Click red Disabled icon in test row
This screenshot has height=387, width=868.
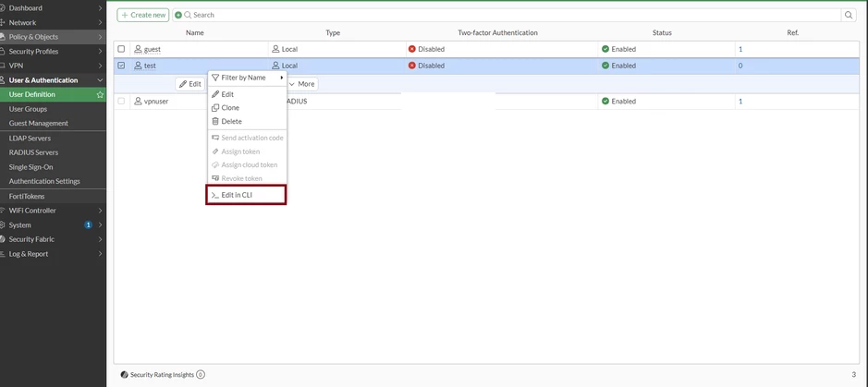[412, 66]
